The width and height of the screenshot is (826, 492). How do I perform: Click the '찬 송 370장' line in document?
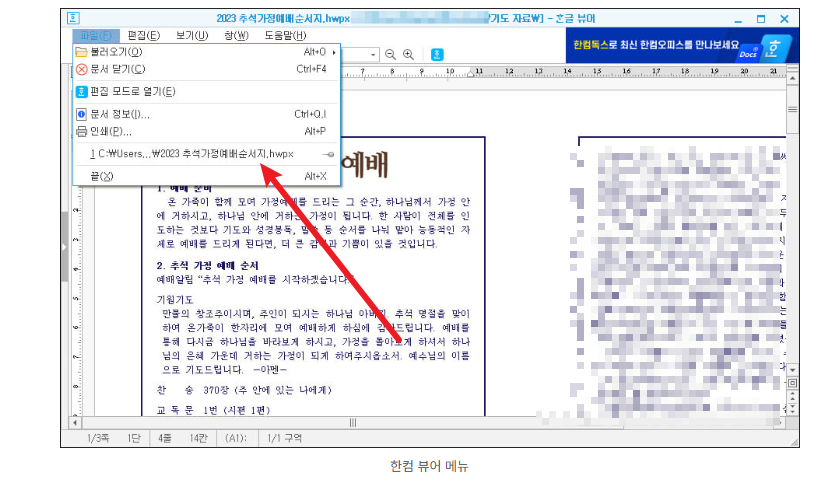[x=244, y=390]
